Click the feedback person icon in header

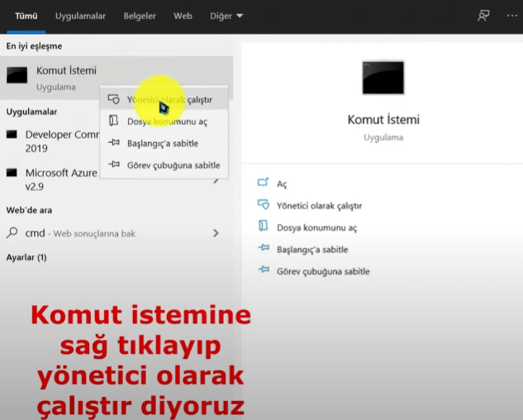click(x=483, y=16)
